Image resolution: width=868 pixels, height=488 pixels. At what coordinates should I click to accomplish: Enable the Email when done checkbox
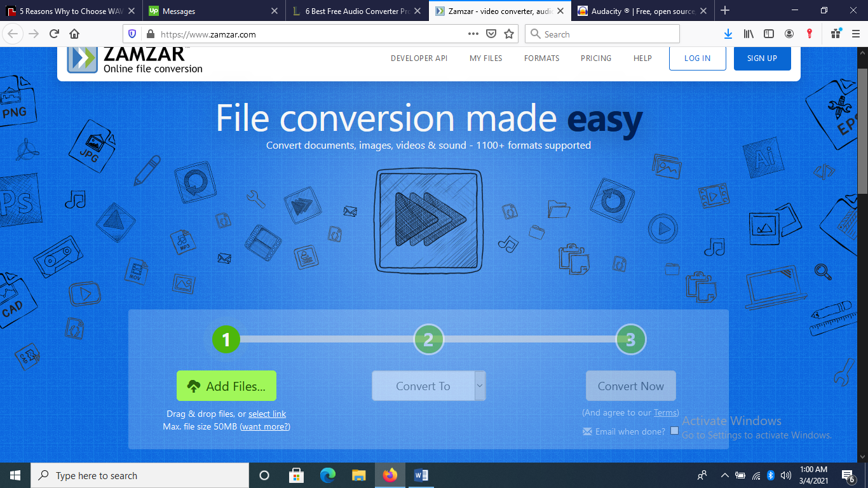[674, 431]
